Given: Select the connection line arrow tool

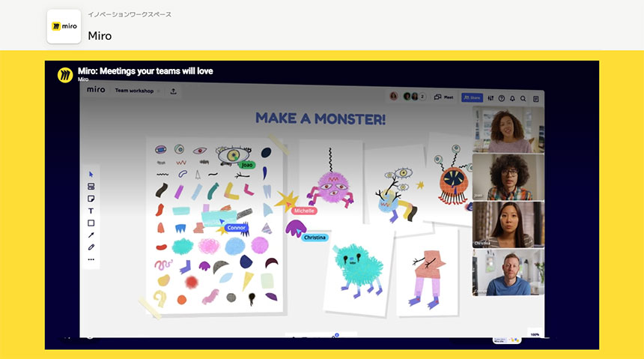Looking at the screenshot, I should pos(91,235).
